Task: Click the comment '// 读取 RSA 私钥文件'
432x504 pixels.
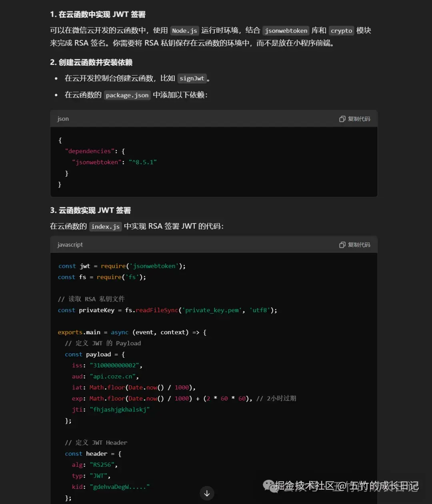Action: coord(91,299)
